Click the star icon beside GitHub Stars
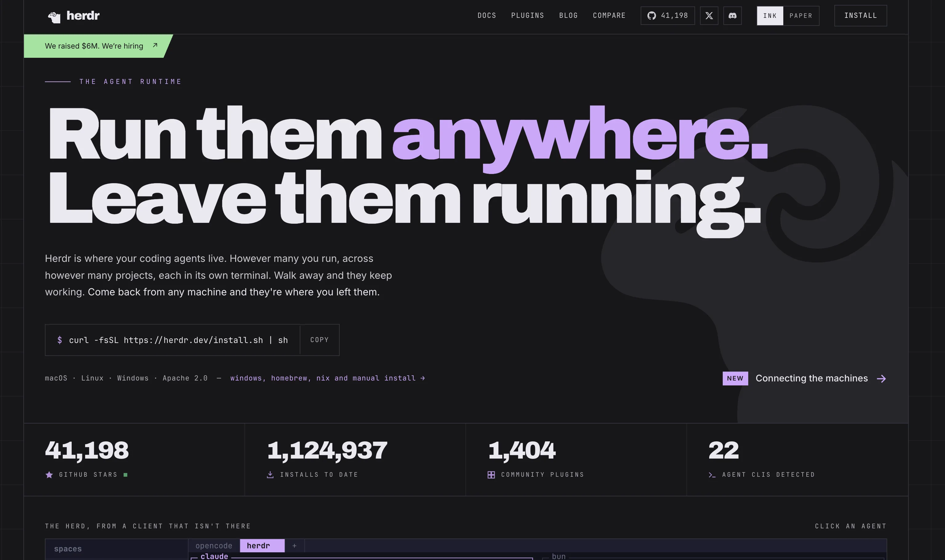945x560 pixels. tap(49, 475)
